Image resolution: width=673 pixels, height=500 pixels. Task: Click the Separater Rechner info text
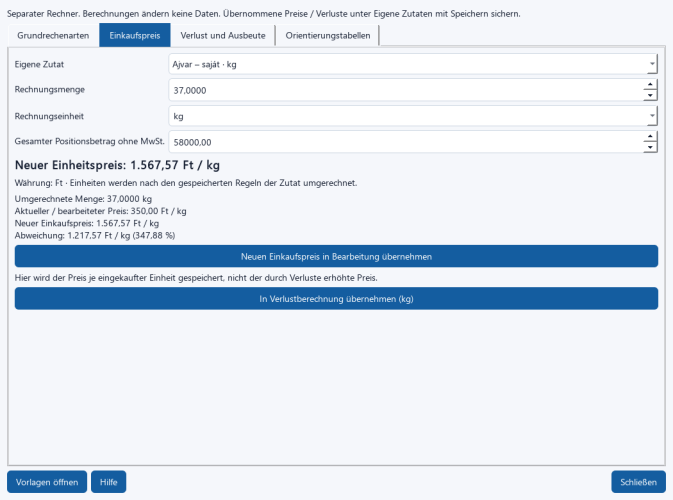click(x=264, y=14)
